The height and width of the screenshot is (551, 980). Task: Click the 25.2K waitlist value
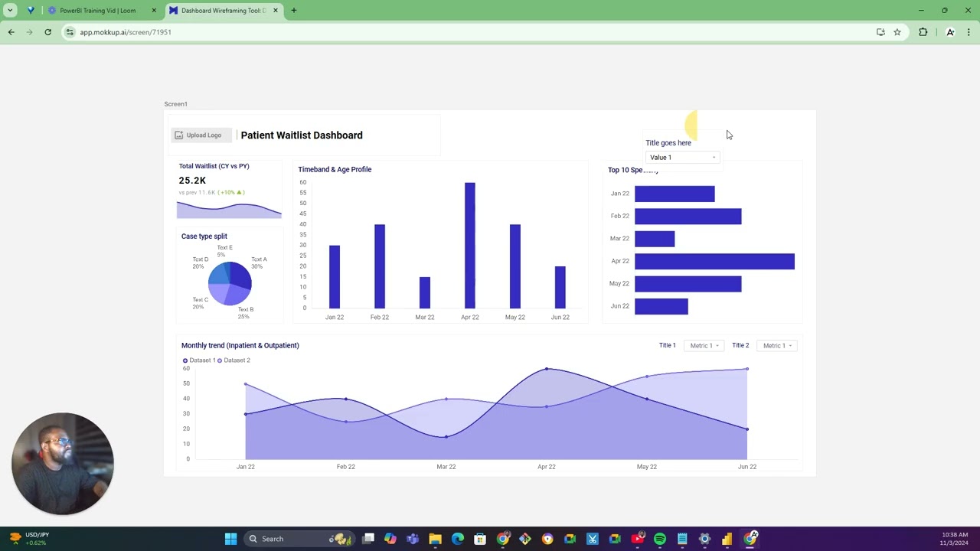(x=192, y=181)
